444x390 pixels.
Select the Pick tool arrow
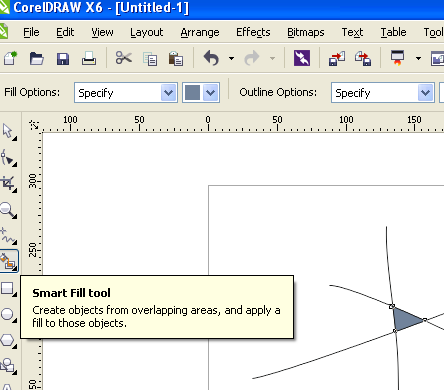click(x=8, y=132)
